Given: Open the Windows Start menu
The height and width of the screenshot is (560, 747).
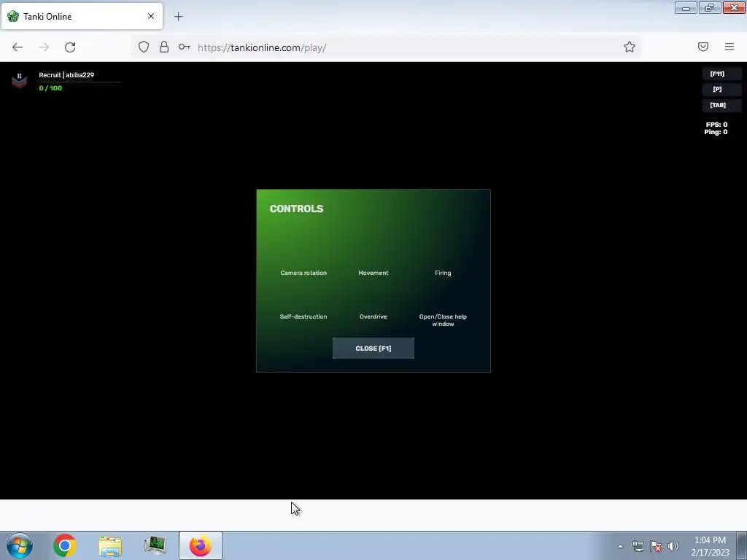Looking at the screenshot, I should pyautogui.click(x=20, y=545).
